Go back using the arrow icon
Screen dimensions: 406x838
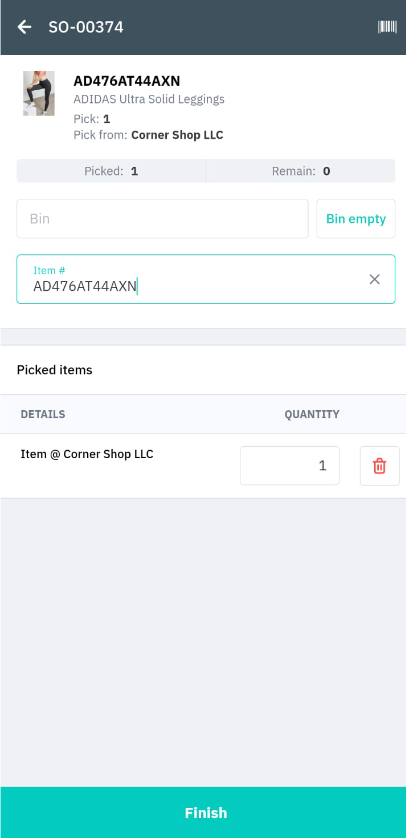pyautogui.click(x=24, y=27)
